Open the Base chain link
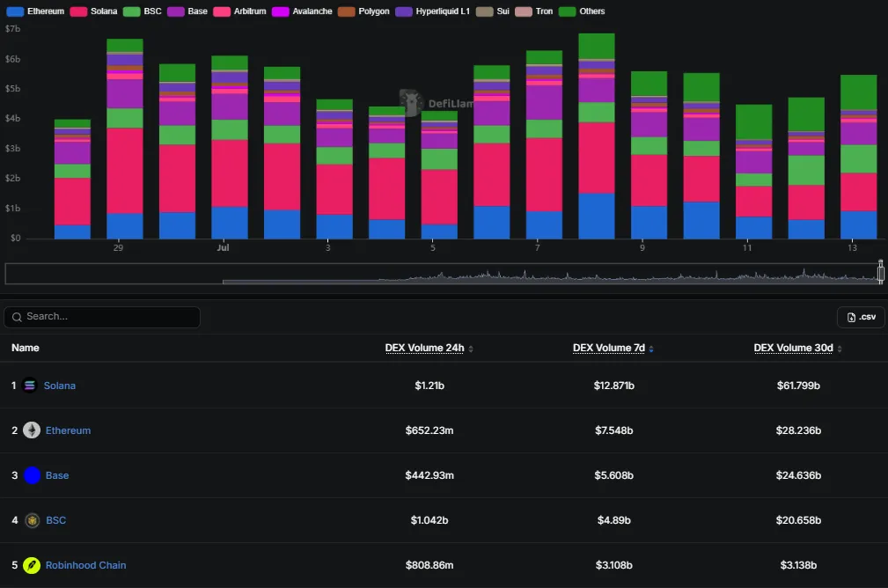 (57, 475)
